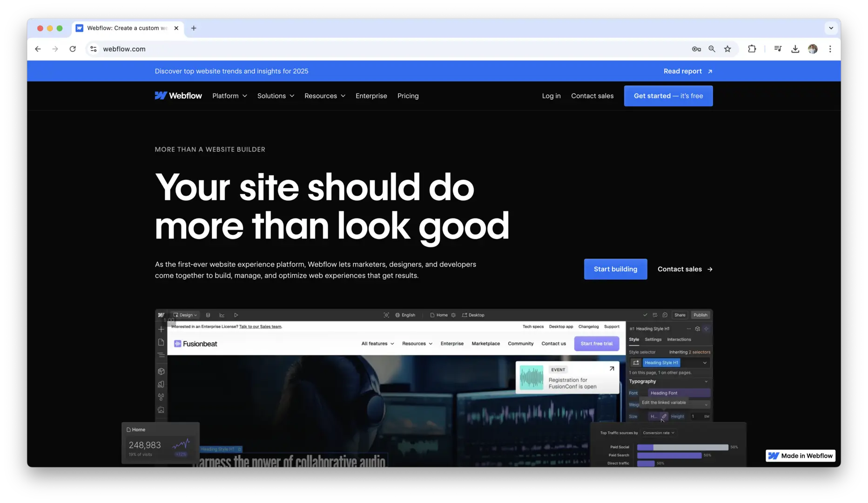Expand the Platform dropdown menu

coord(229,96)
